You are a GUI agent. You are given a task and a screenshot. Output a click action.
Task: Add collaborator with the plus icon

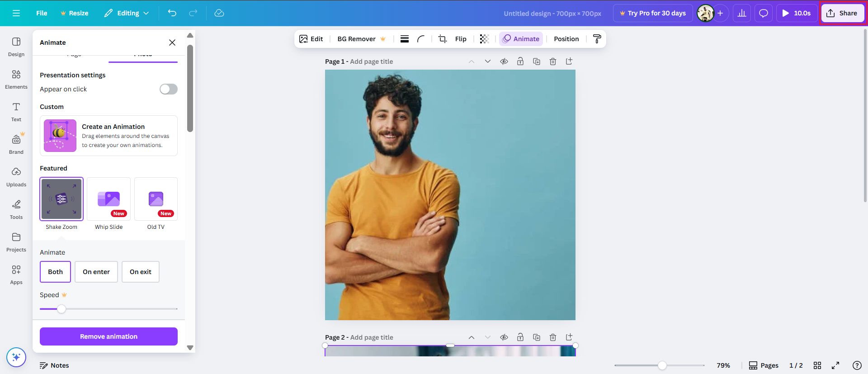[720, 13]
